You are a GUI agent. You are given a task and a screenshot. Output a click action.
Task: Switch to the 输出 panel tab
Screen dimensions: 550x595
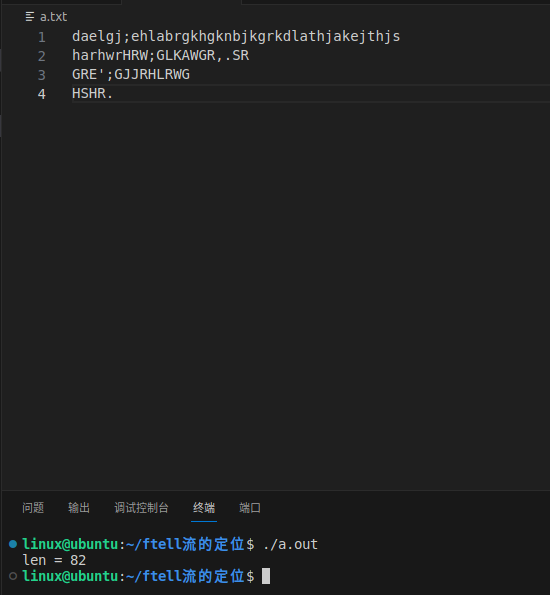(79, 508)
